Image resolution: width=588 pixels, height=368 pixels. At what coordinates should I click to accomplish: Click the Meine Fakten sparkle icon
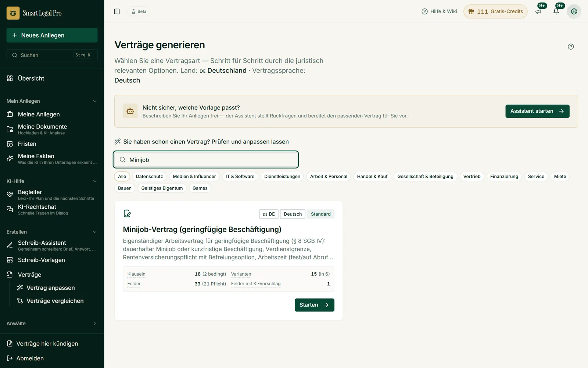(10, 159)
